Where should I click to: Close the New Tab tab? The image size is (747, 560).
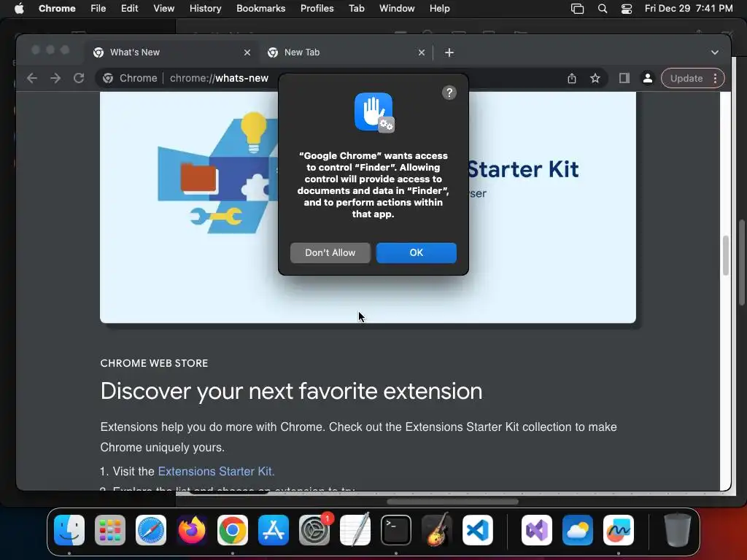pos(421,52)
